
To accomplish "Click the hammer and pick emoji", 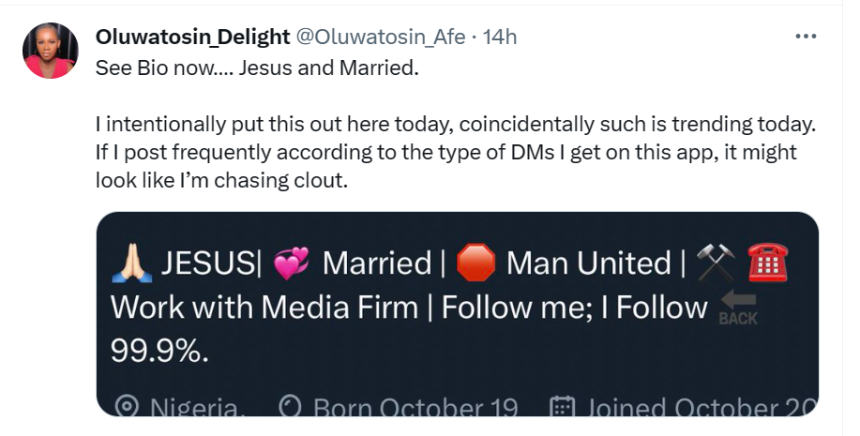I will [716, 264].
